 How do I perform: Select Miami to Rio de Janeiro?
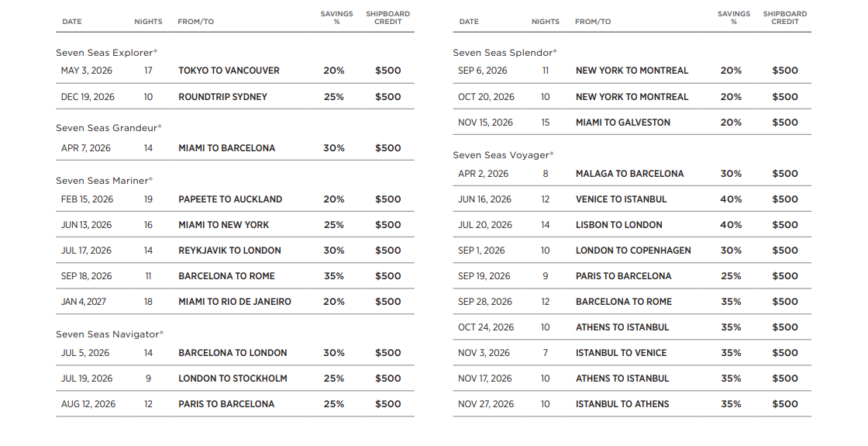pyautogui.click(x=235, y=302)
